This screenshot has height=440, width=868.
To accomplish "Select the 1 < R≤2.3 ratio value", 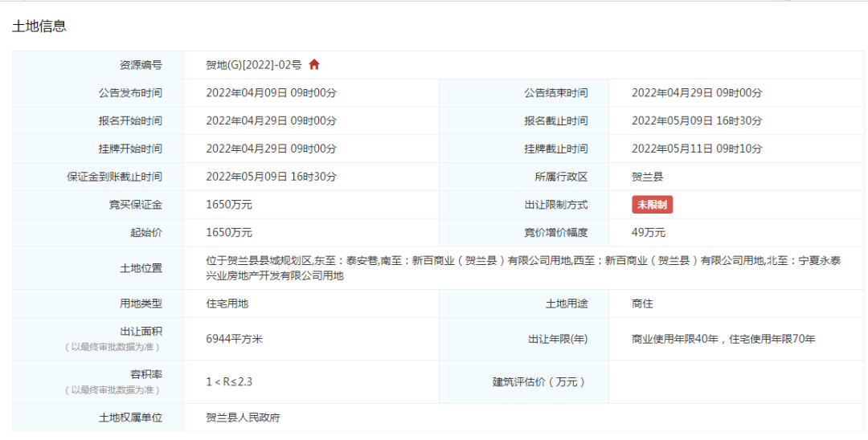I will tap(229, 382).
